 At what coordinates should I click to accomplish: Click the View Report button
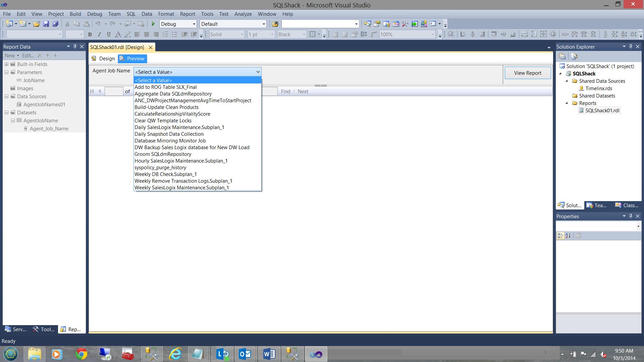(x=527, y=73)
